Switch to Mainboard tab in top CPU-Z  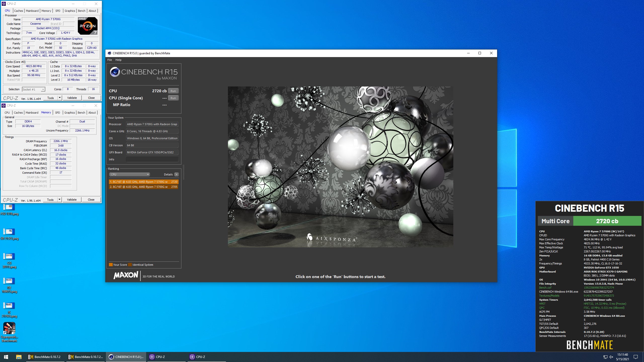(32, 11)
